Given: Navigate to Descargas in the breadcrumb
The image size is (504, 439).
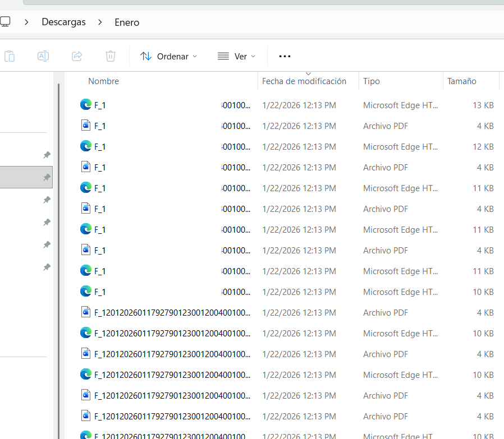Looking at the screenshot, I should click(63, 22).
